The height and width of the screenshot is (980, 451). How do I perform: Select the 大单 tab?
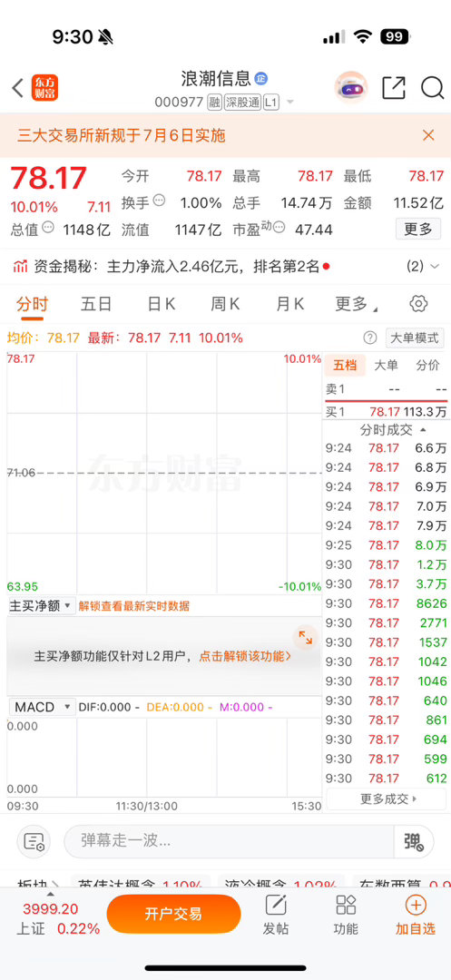pos(386,365)
